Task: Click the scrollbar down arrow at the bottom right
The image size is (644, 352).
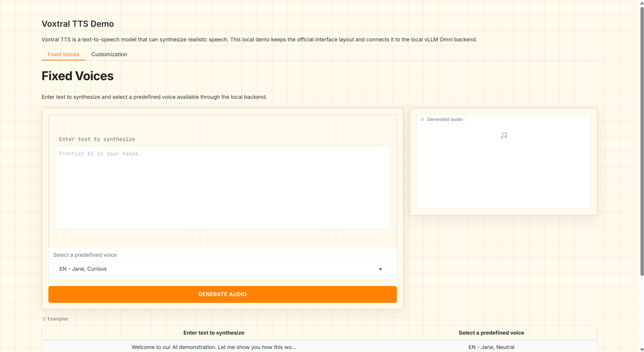Action: 642,349
